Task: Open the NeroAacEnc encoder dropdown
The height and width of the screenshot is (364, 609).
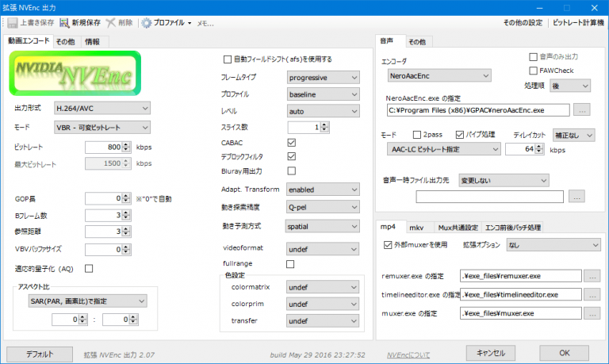Action: coord(439,76)
